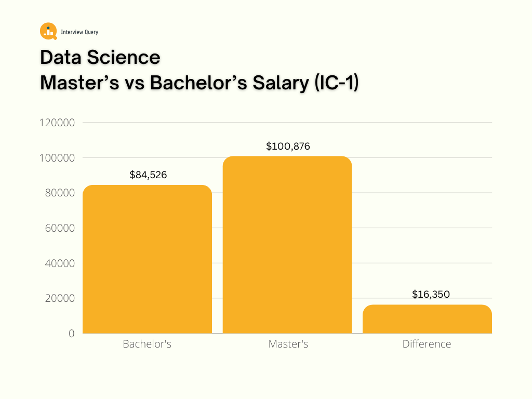Image resolution: width=532 pixels, height=399 pixels.
Task: Select the 20000 y-axis tick label
Action: 60,298
